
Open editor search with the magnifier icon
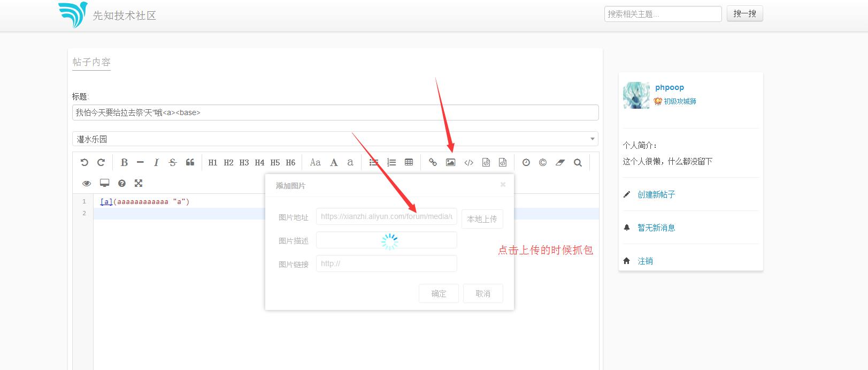[578, 162]
